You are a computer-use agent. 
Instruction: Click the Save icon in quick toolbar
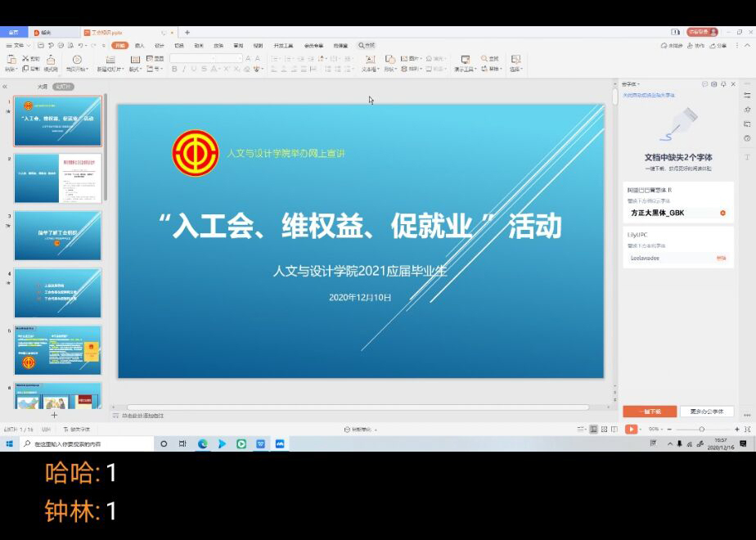pyautogui.click(x=41, y=45)
